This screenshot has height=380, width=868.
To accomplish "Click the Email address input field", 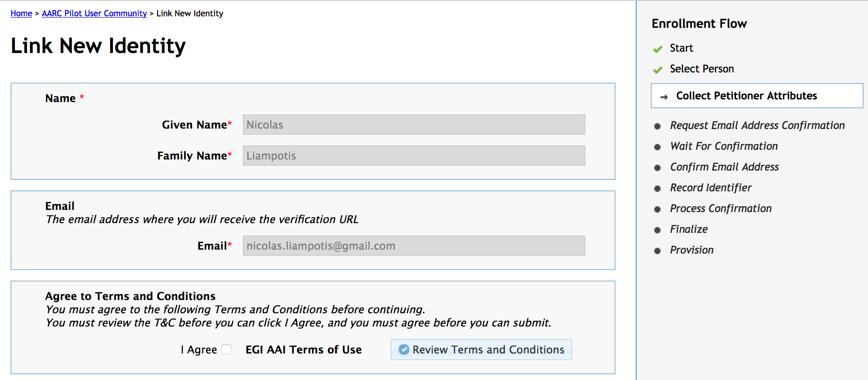I will (x=414, y=246).
